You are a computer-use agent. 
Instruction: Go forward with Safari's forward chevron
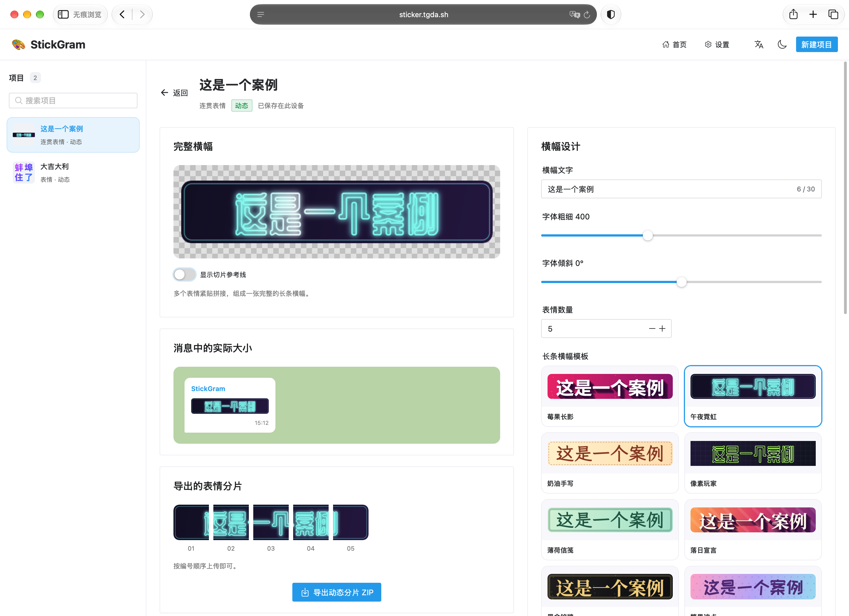tap(142, 15)
